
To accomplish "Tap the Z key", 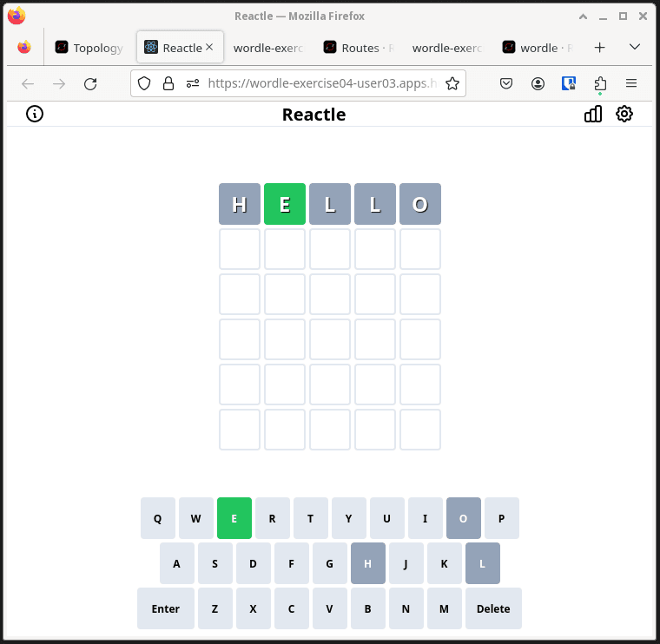I will coord(215,608).
